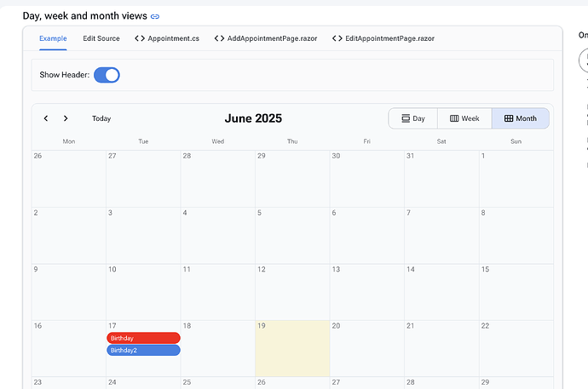Select the day 22 cell
The height and width of the screenshot is (389, 588).
(516, 348)
